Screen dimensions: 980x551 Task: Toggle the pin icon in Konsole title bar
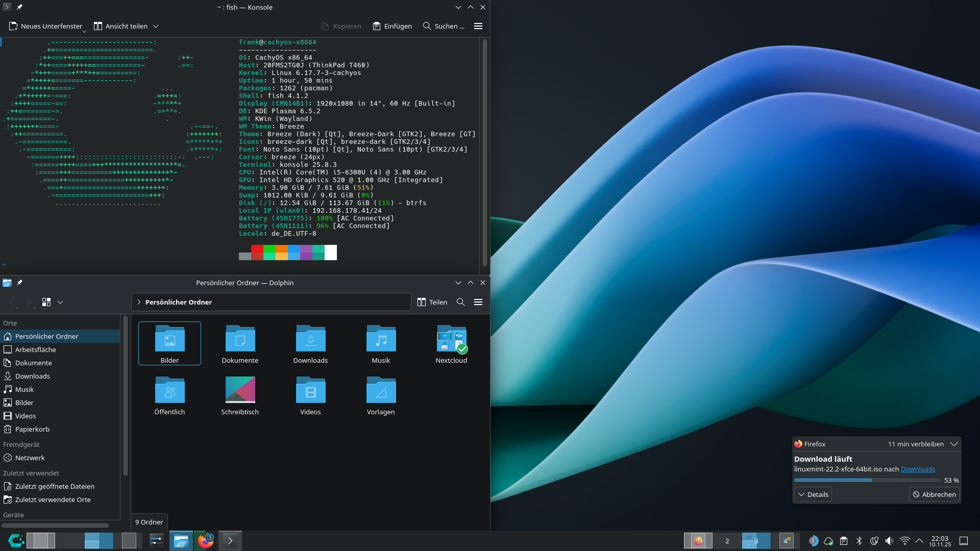click(19, 7)
